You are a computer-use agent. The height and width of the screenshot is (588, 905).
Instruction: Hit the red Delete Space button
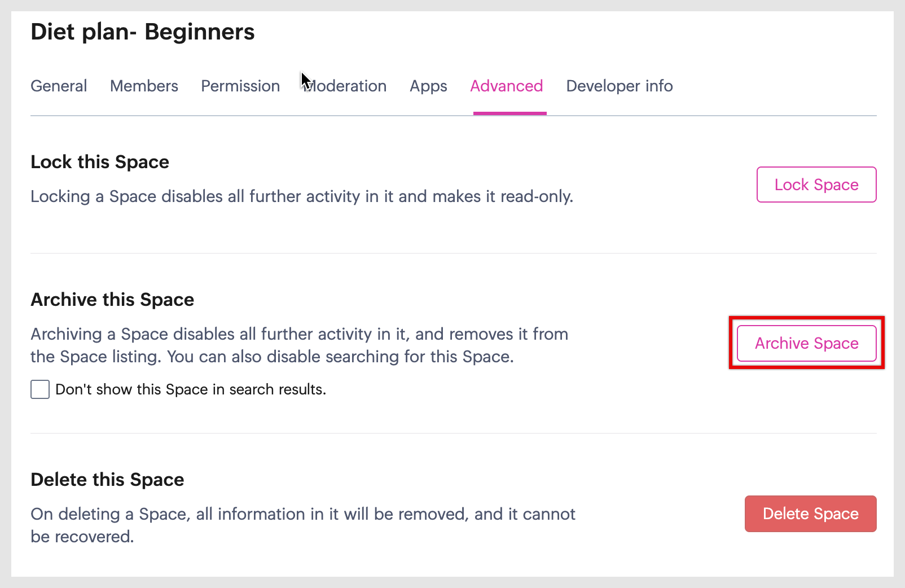pyautogui.click(x=810, y=514)
